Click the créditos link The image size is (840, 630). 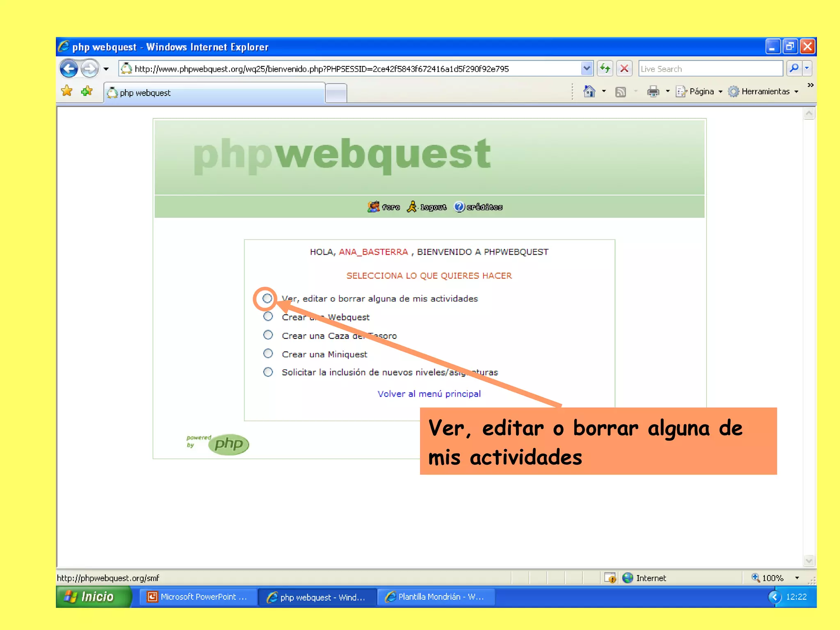[x=484, y=207]
